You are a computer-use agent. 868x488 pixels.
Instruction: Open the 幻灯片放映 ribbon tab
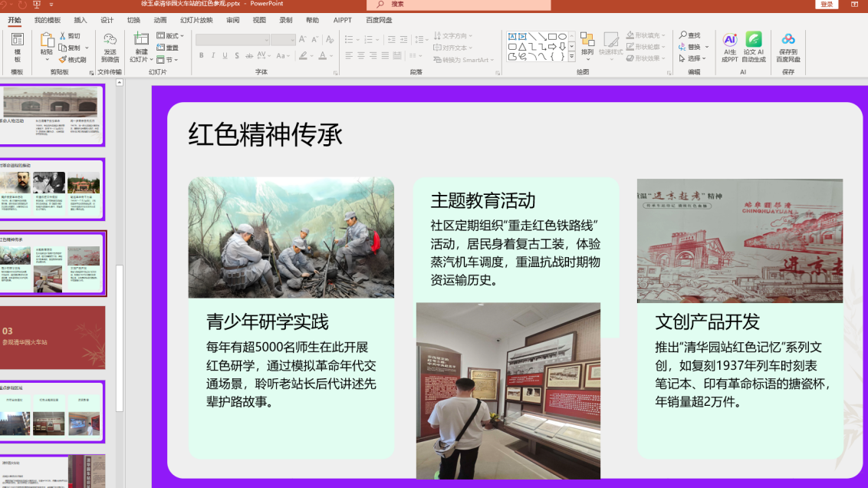(196, 20)
